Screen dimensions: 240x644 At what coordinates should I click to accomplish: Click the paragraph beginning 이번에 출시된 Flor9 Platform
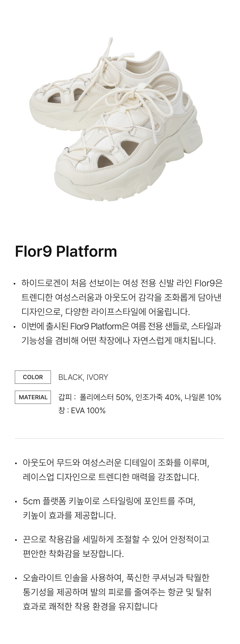[121, 333]
